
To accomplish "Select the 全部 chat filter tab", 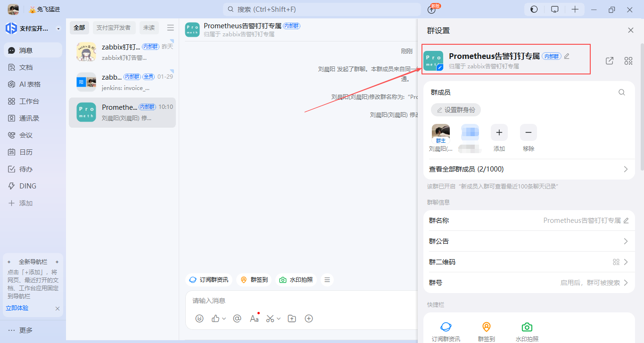I will 79,28.
